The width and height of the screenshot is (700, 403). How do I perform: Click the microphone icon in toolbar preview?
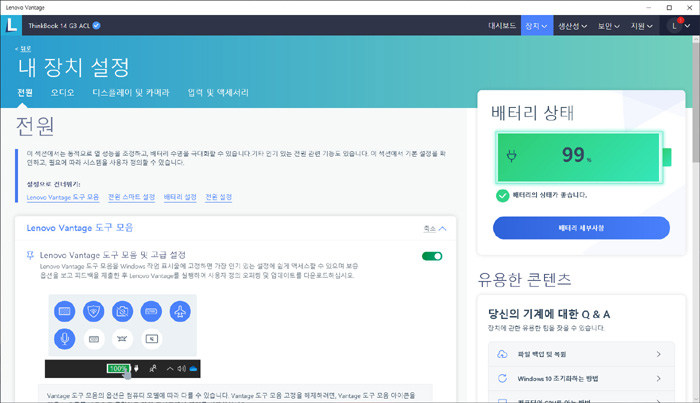pos(65,339)
